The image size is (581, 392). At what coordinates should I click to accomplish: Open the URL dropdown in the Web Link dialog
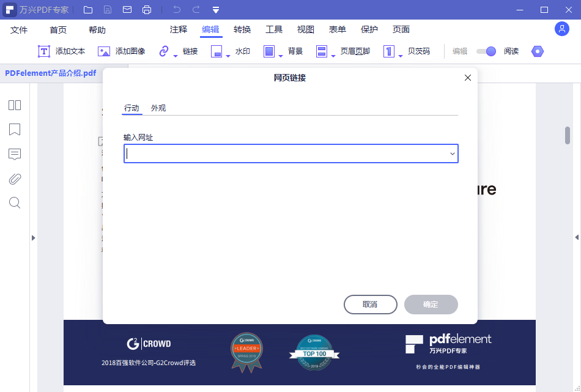pyautogui.click(x=452, y=153)
